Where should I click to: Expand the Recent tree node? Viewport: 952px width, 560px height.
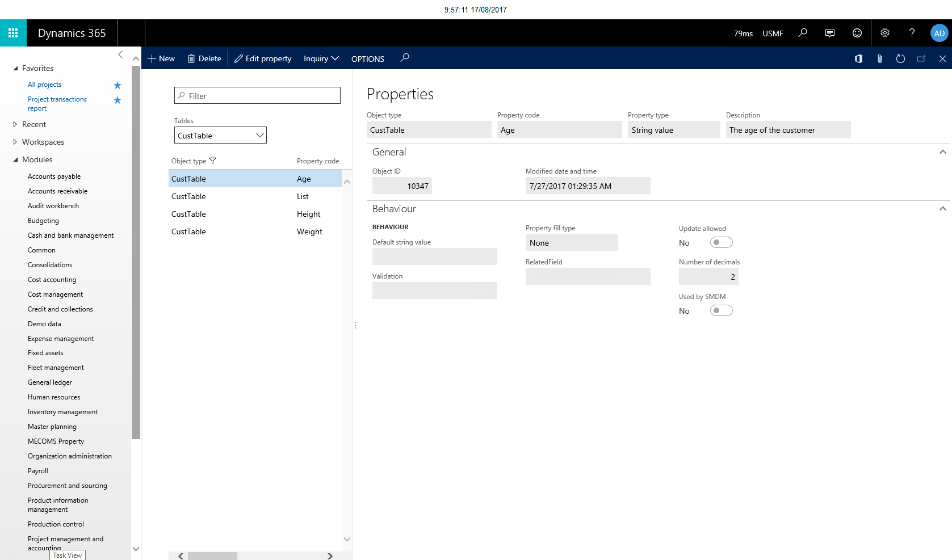(x=15, y=124)
